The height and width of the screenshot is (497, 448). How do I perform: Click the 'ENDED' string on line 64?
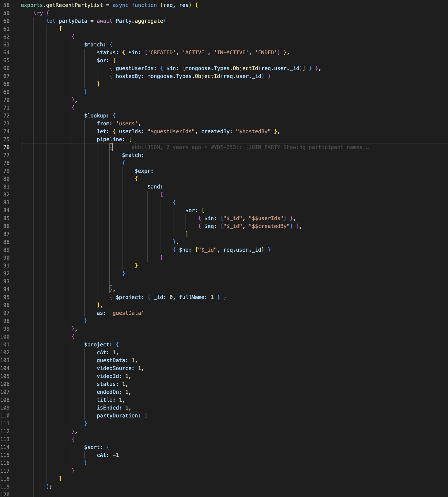[x=266, y=52]
